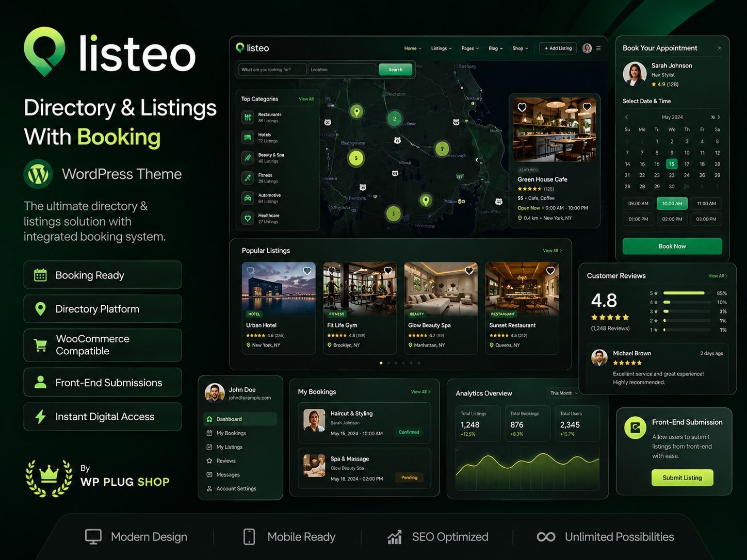747x560 pixels.
Task: Click the Book Now button
Action: point(672,246)
